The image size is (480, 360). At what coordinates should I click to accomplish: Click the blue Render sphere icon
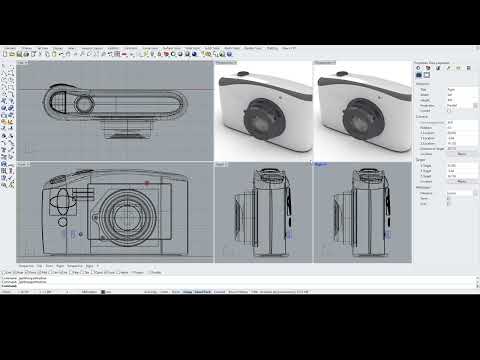(x=194, y=54)
